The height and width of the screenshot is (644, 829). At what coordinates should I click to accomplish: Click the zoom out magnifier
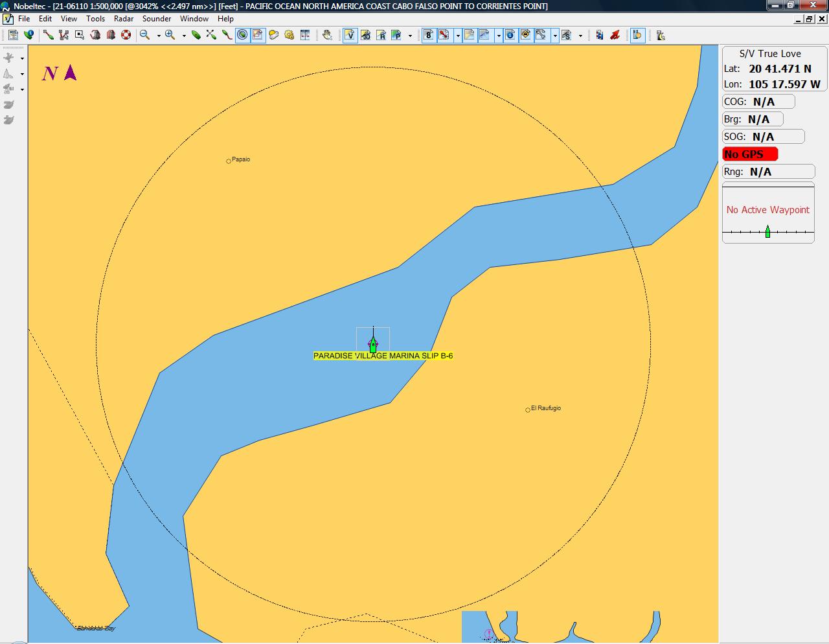(145, 35)
